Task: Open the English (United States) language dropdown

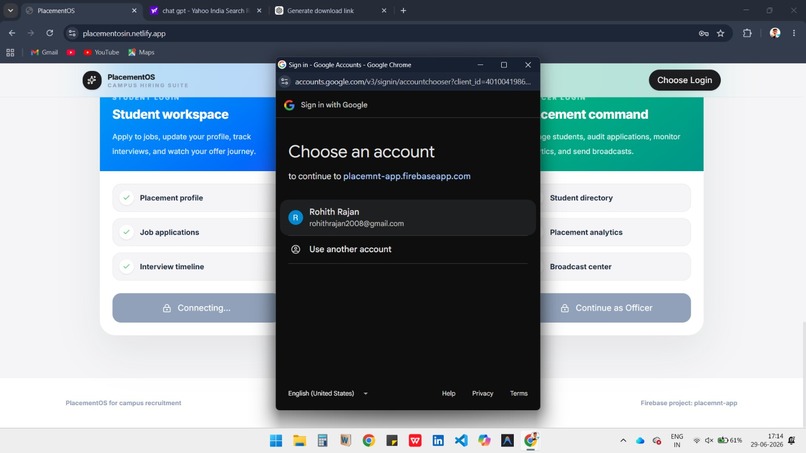Action: pyautogui.click(x=328, y=393)
